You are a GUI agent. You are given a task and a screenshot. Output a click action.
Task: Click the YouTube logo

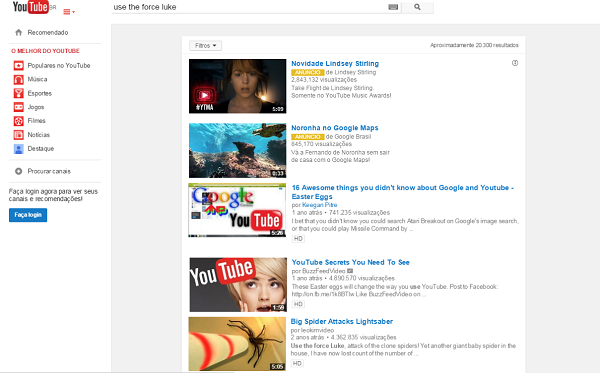click(x=31, y=7)
